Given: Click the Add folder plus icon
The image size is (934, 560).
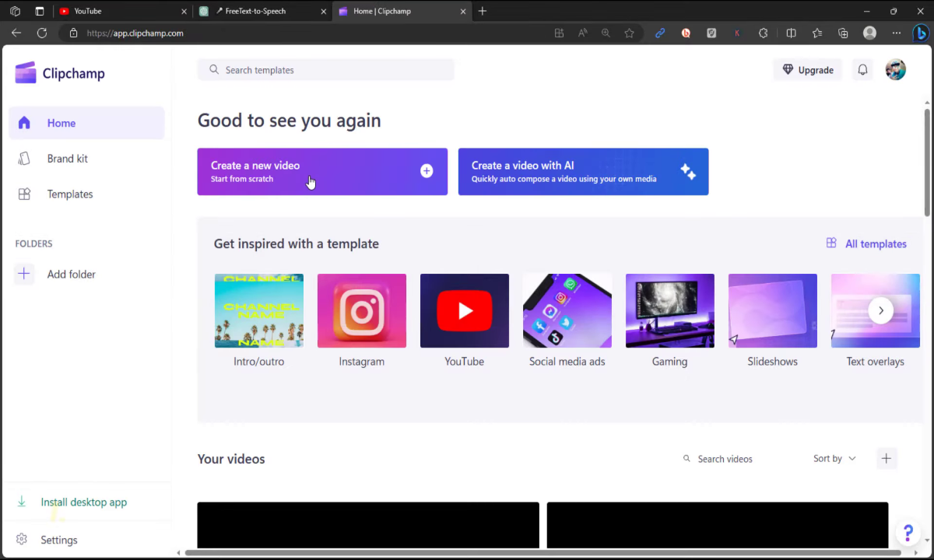Looking at the screenshot, I should [24, 274].
